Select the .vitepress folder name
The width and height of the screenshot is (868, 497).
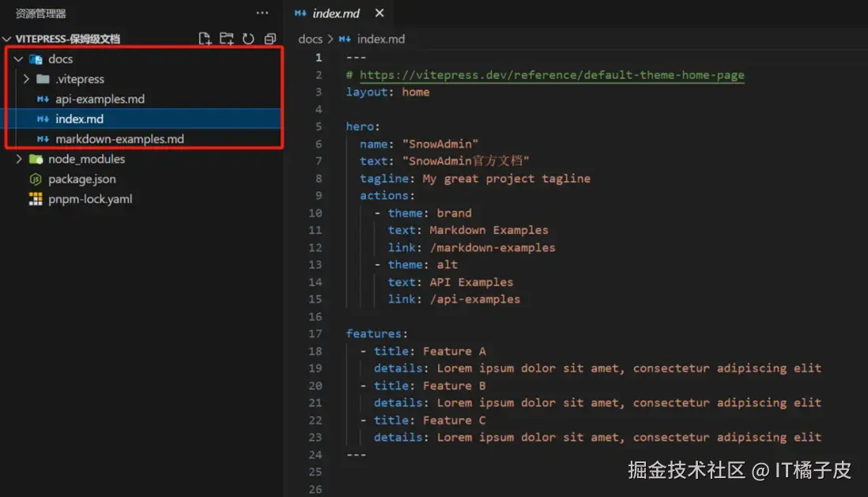coord(80,78)
